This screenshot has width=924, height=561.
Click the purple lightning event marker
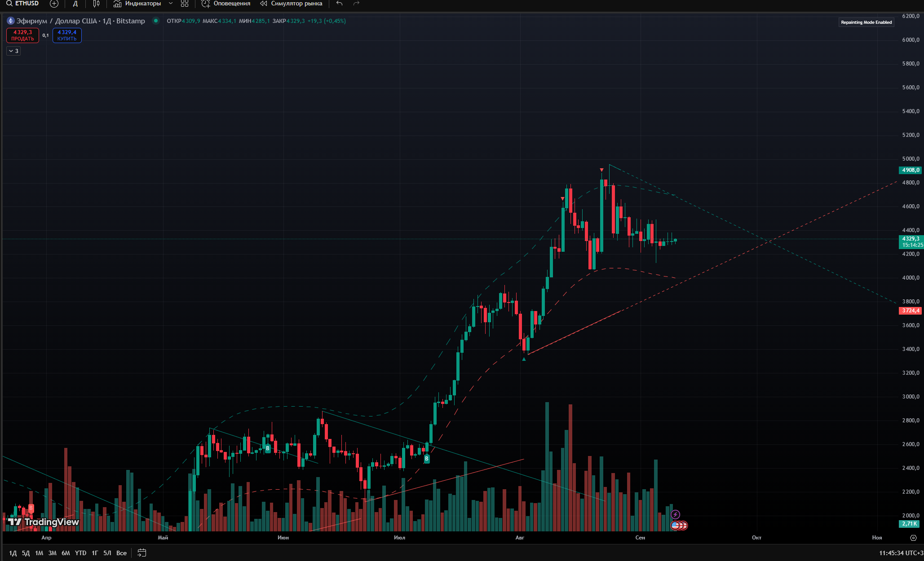675,514
